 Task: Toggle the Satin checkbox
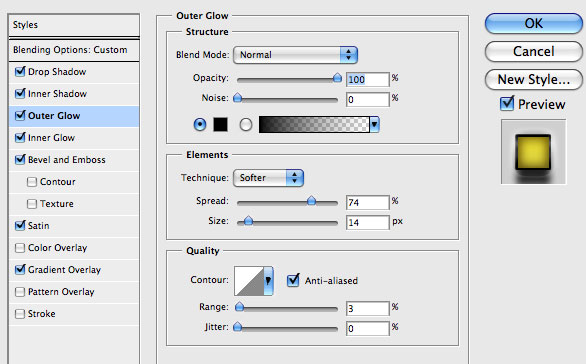click(x=20, y=225)
